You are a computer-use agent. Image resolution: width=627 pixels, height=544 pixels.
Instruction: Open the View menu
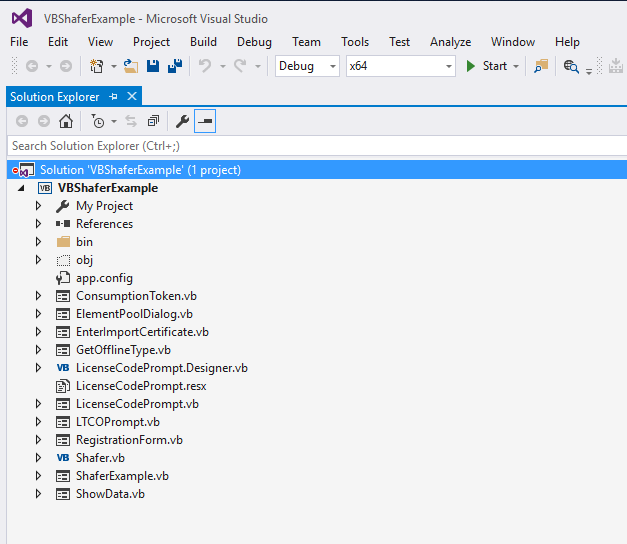100,42
